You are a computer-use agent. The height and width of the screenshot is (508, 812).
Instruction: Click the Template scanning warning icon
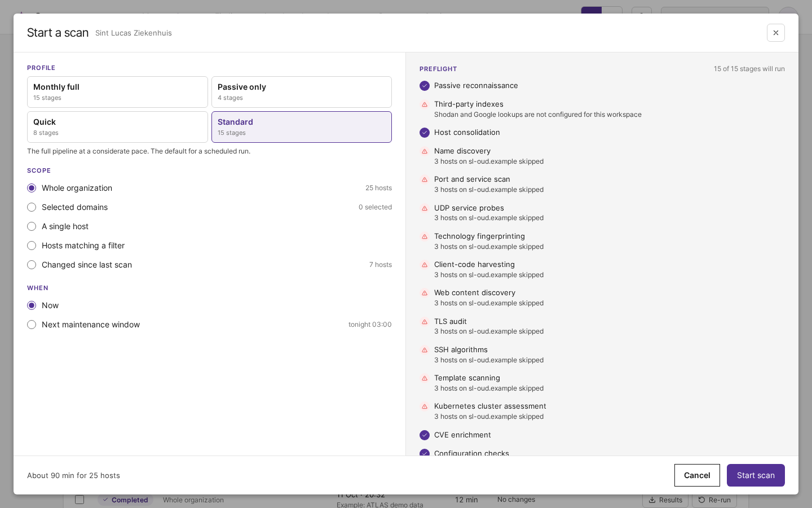coord(425,378)
